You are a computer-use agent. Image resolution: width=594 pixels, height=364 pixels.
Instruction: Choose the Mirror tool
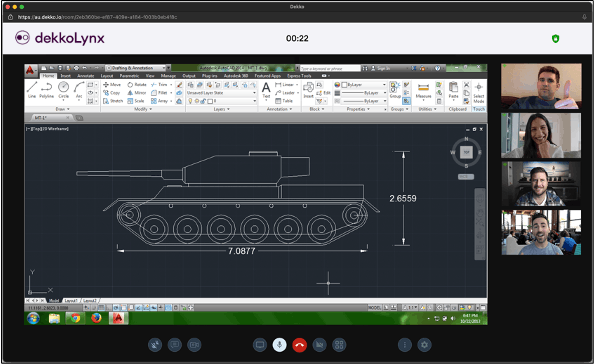(x=137, y=93)
